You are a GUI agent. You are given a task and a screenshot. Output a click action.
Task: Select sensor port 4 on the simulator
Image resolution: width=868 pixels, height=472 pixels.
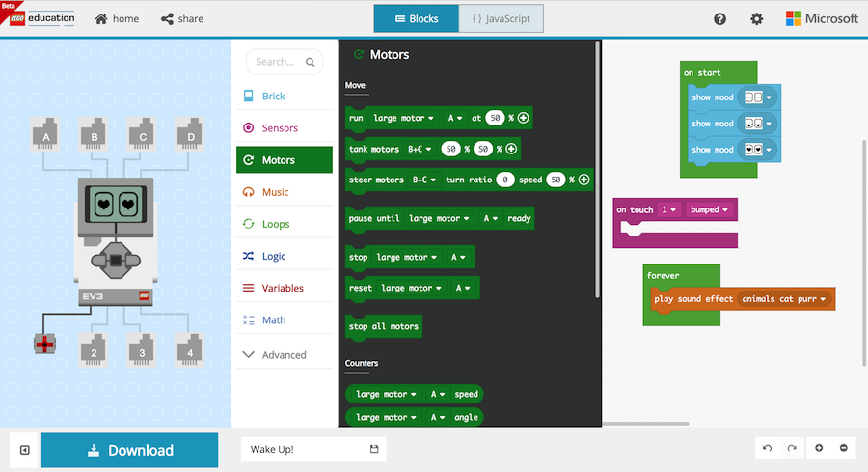coord(190,350)
